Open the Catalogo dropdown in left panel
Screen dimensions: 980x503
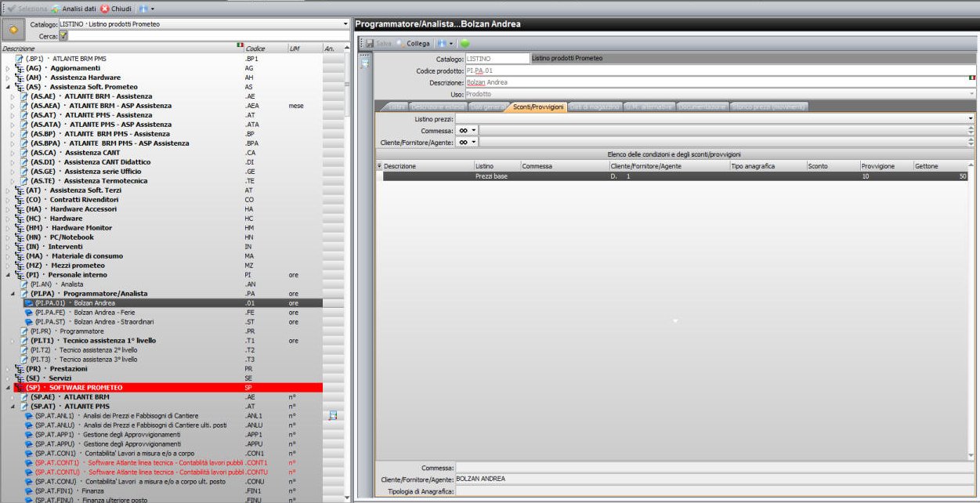345,24
